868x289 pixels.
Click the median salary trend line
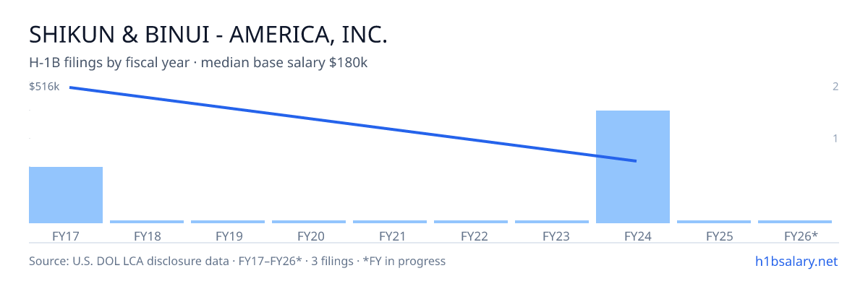[x=353, y=124]
